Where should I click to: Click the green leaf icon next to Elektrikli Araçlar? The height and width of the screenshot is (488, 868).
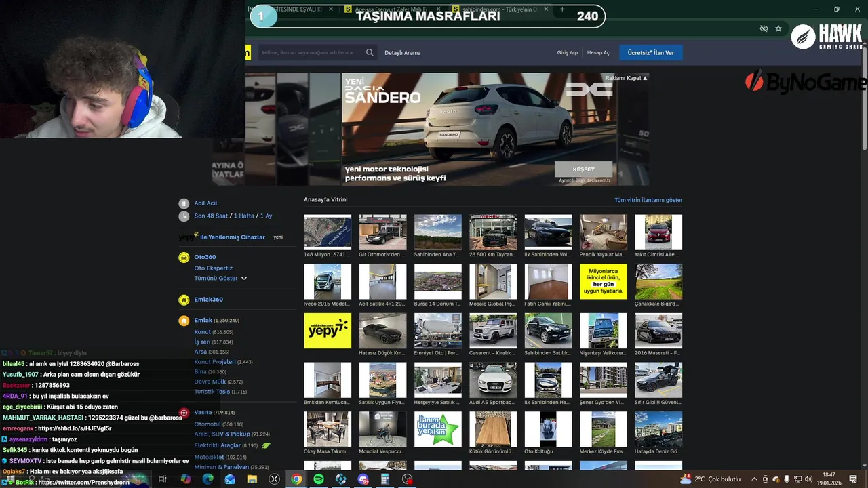tap(267, 446)
